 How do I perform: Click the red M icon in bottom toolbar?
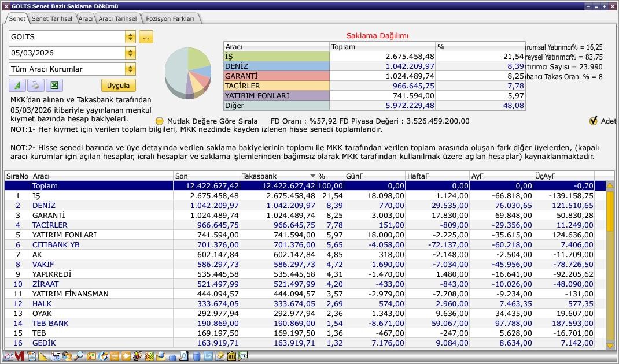pyautogui.click(x=19, y=356)
